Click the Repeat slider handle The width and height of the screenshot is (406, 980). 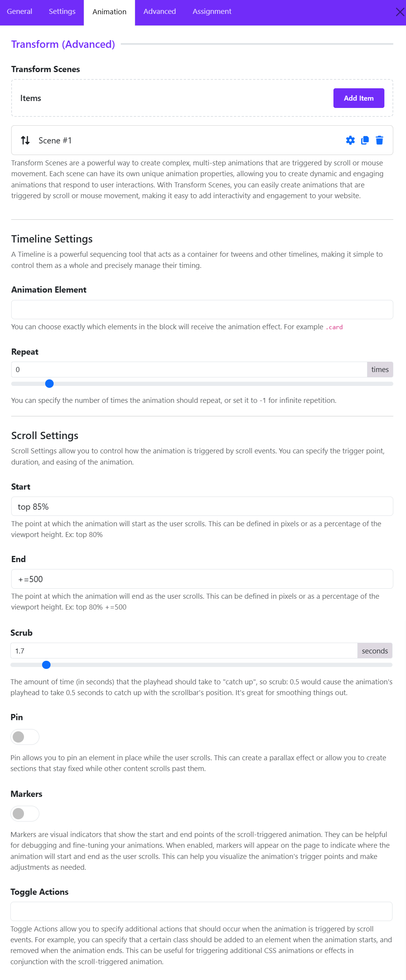(49, 384)
